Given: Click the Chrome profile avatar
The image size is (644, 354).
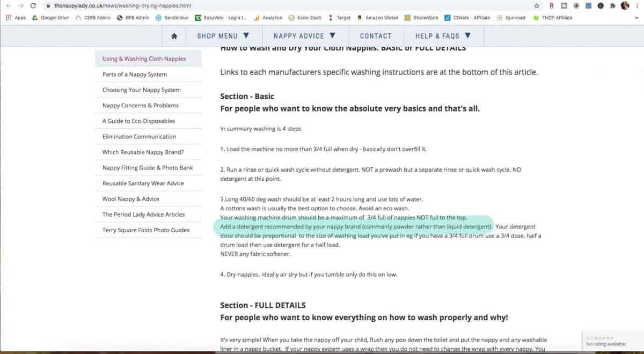Looking at the screenshot, I should pos(625,6).
